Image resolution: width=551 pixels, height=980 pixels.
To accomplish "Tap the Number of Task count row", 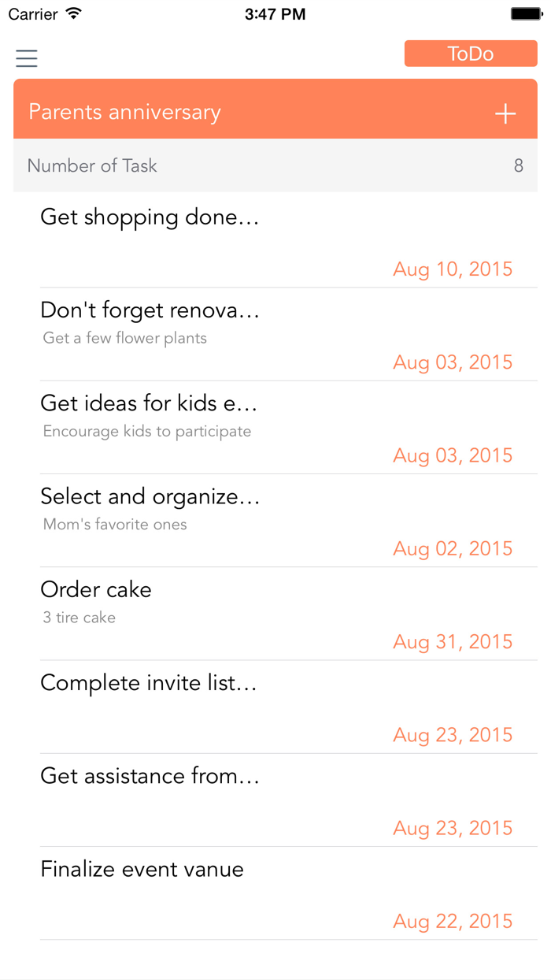I will tap(275, 165).
